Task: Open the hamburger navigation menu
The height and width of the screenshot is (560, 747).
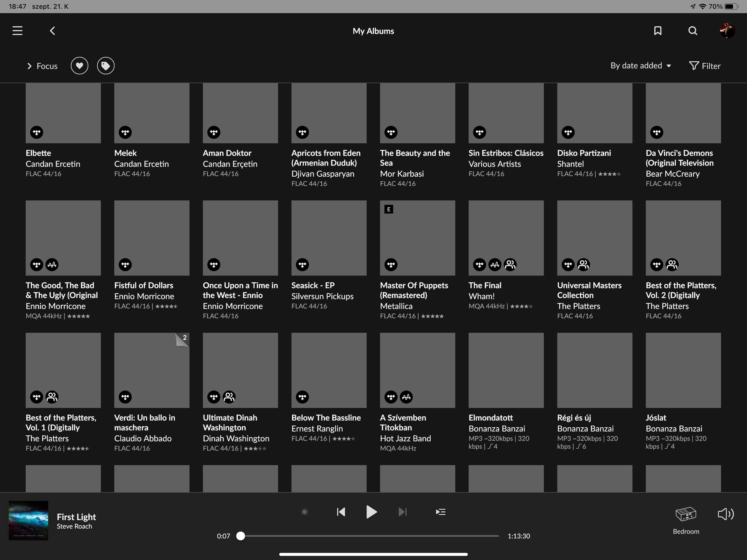Action: coord(18,31)
